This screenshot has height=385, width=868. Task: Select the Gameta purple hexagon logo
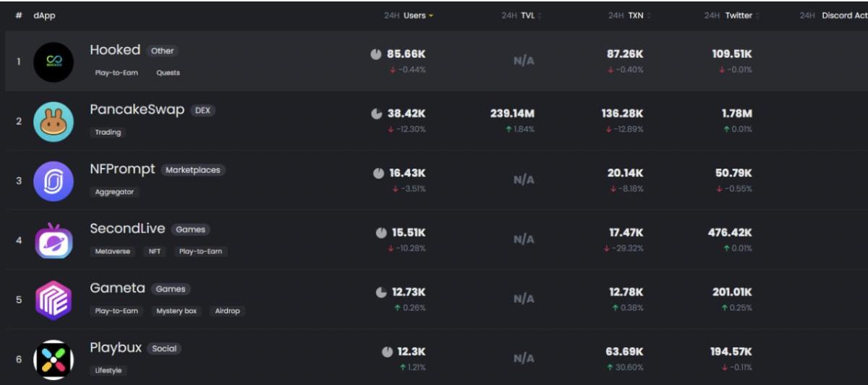(54, 300)
